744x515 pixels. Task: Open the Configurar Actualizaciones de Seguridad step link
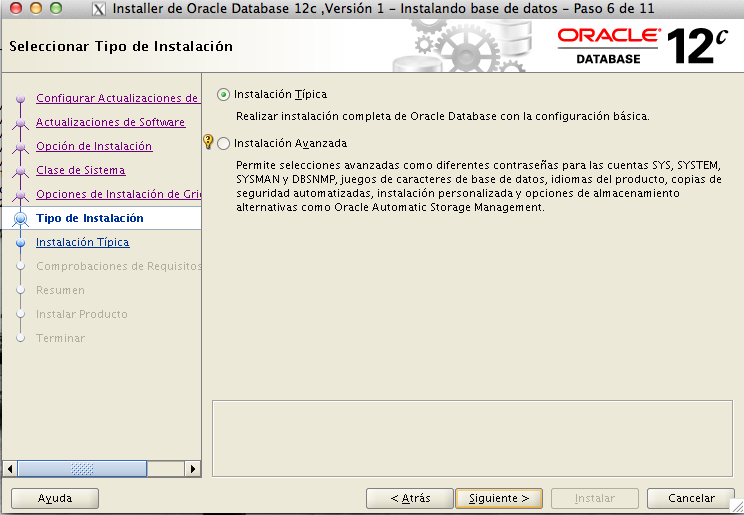tap(117, 98)
